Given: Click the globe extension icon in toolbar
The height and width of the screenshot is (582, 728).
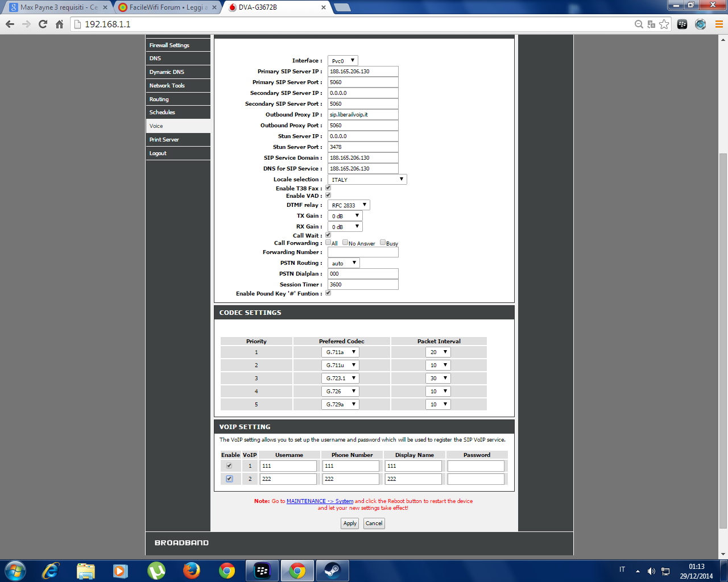Looking at the screenshot, I should 701,24.
